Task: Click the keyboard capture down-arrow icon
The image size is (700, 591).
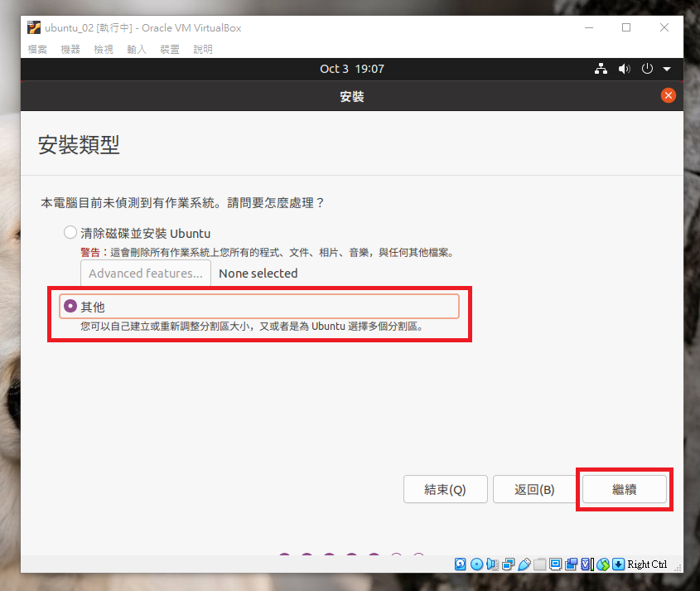Action: tap(618, 564)
